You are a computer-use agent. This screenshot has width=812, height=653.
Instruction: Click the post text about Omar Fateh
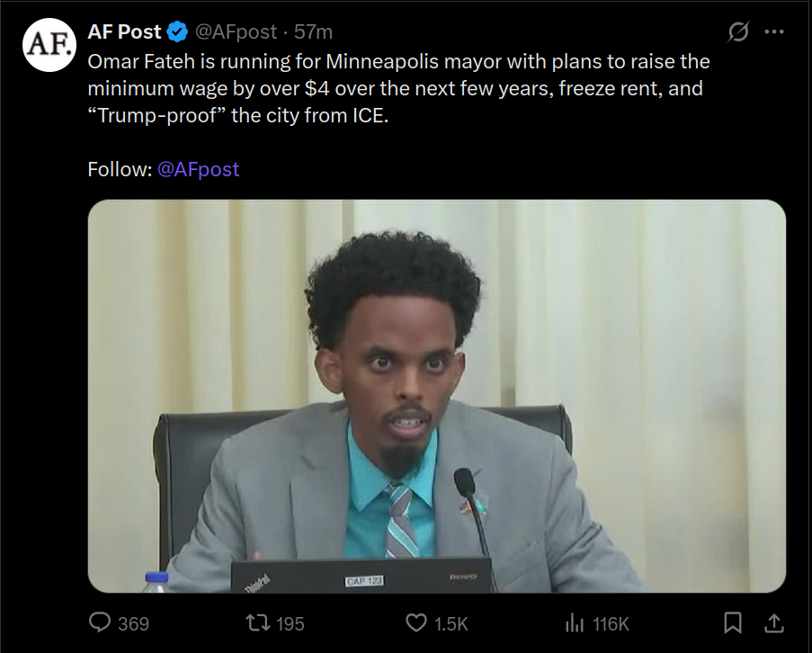[396, 90]
